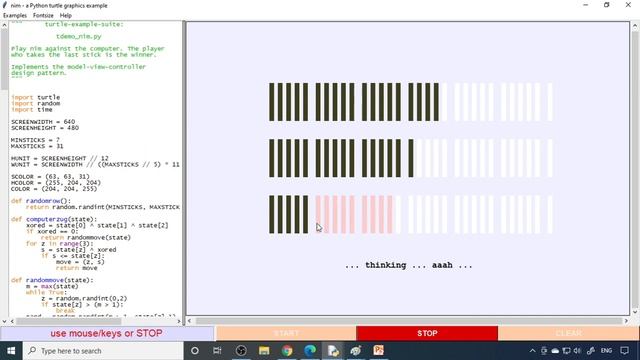Show hidden system tray icons
This screenshot has width=640, height=360.
pos(532,351)
